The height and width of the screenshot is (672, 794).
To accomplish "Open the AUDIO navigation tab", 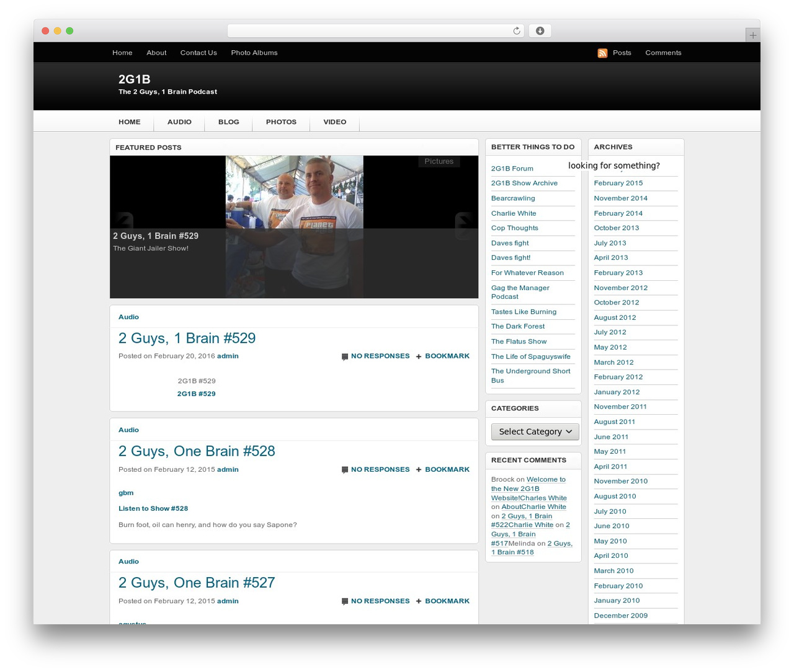I will pos(179,122).
